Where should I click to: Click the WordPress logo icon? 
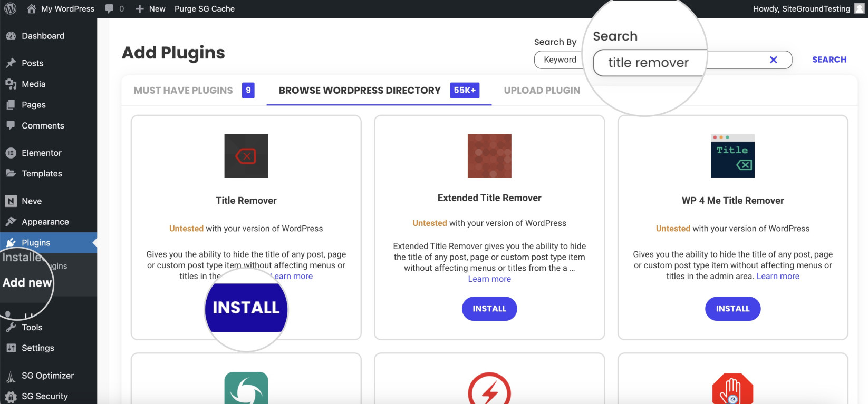pyautogui.click(x=11, y=8)
